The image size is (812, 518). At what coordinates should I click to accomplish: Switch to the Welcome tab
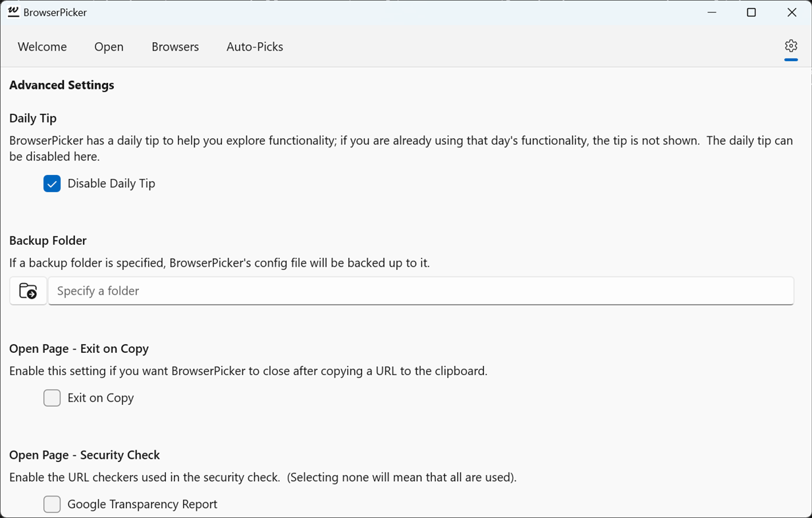[42, 47]
